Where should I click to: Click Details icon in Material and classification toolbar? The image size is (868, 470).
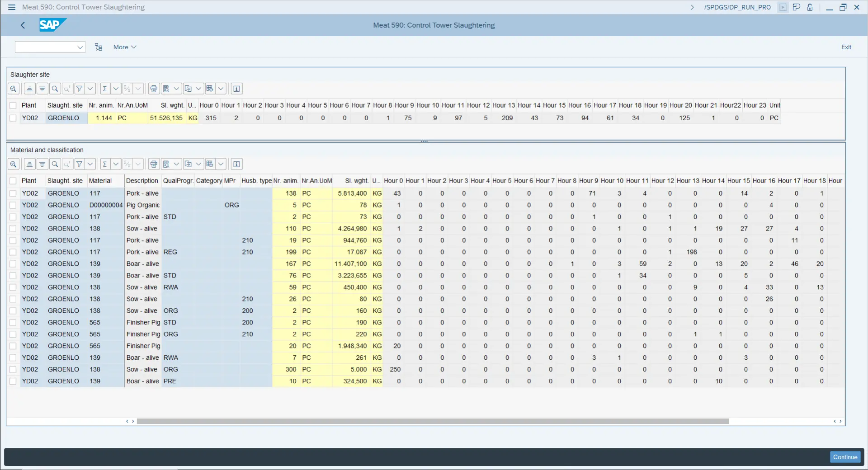[14, 164]
